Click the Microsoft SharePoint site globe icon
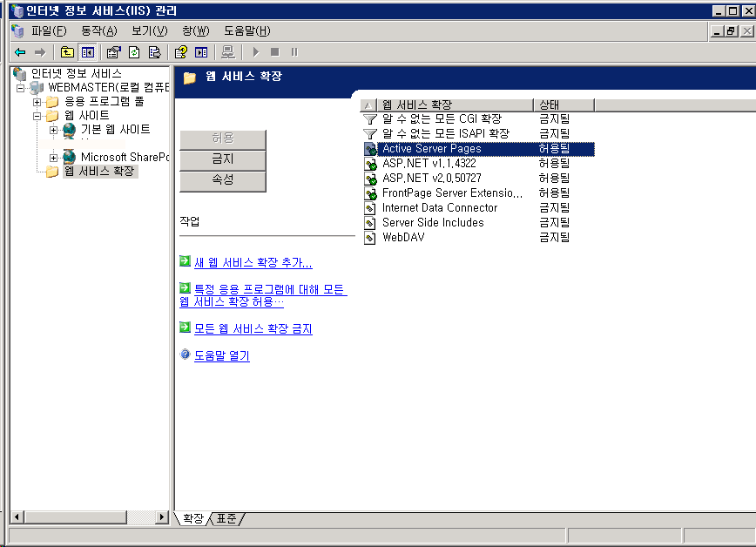This screenshot has width=756, height=547. 70,157
